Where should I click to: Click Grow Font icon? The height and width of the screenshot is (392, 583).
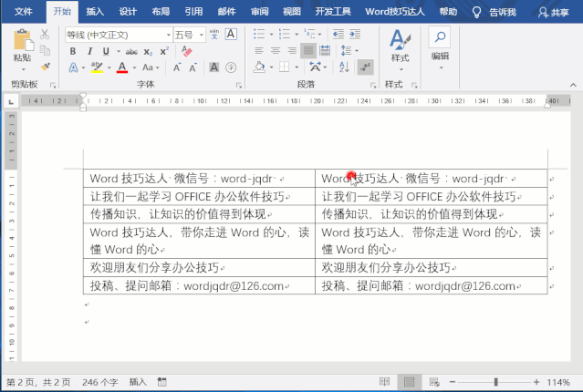tap(177, 67)
